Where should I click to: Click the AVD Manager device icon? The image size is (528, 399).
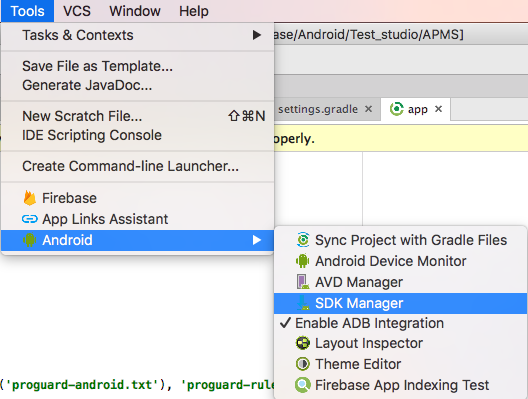click(303, 282)
